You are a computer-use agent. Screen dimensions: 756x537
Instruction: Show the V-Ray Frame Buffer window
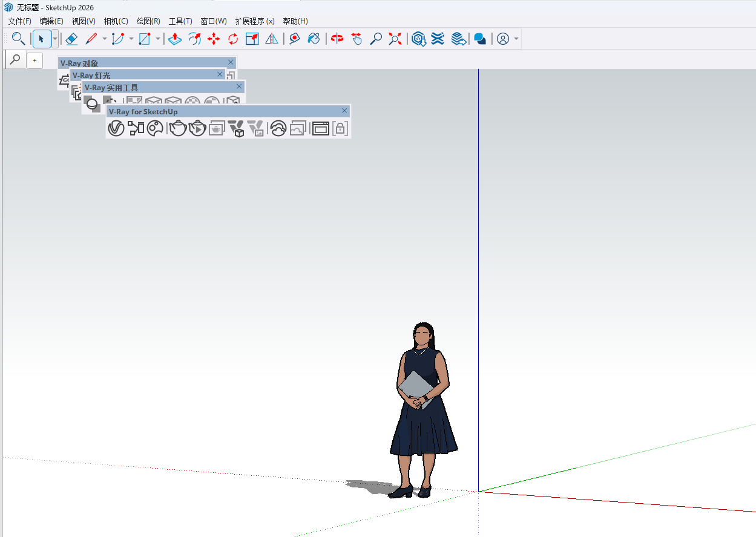coord(320,128)
